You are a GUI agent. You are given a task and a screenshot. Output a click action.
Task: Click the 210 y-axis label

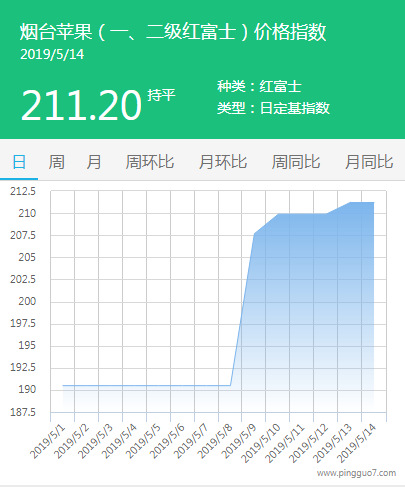click(27, 213)
